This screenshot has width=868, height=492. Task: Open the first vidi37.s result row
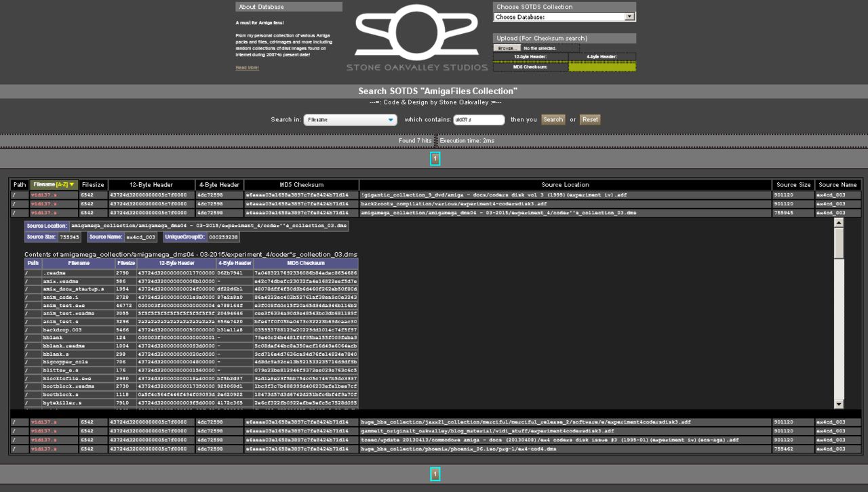pos(44,194)
